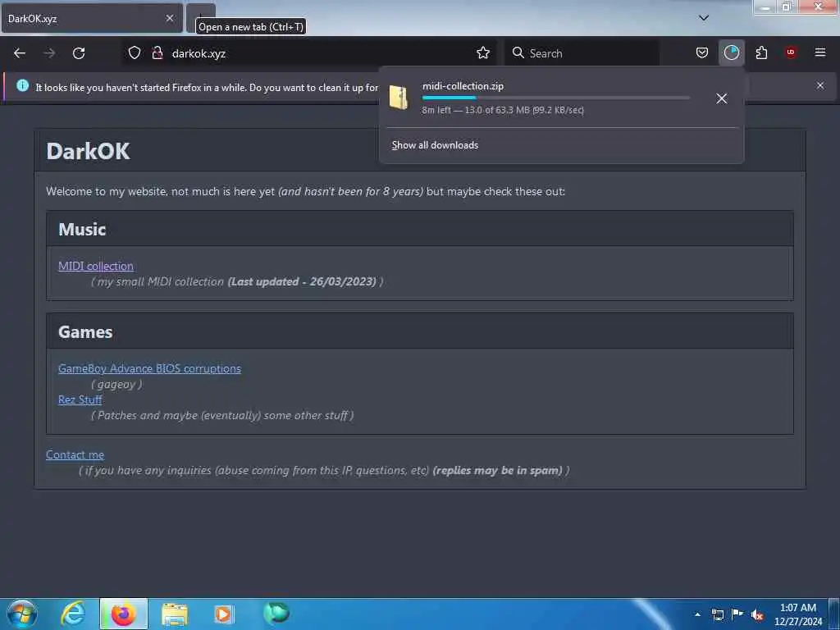Screen dimensions: 840x630
Task: Open the Windows Start orb
Action: coord(22,614)
